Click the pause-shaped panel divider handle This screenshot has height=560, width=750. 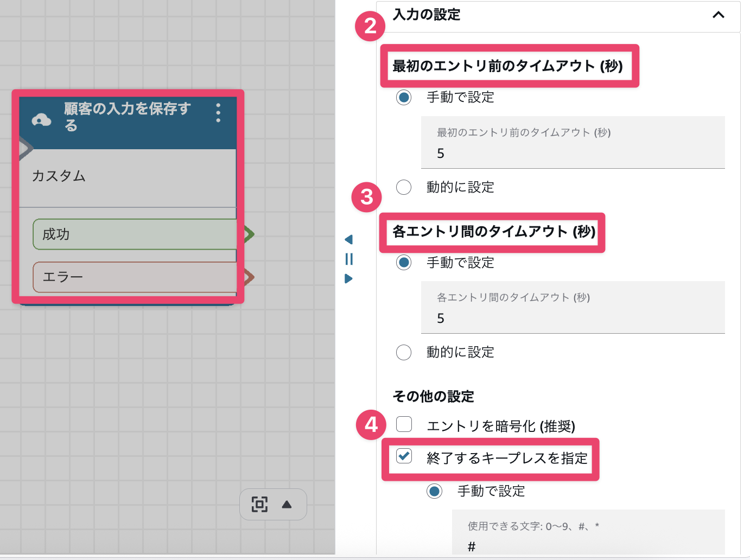[x=349, y=259]
